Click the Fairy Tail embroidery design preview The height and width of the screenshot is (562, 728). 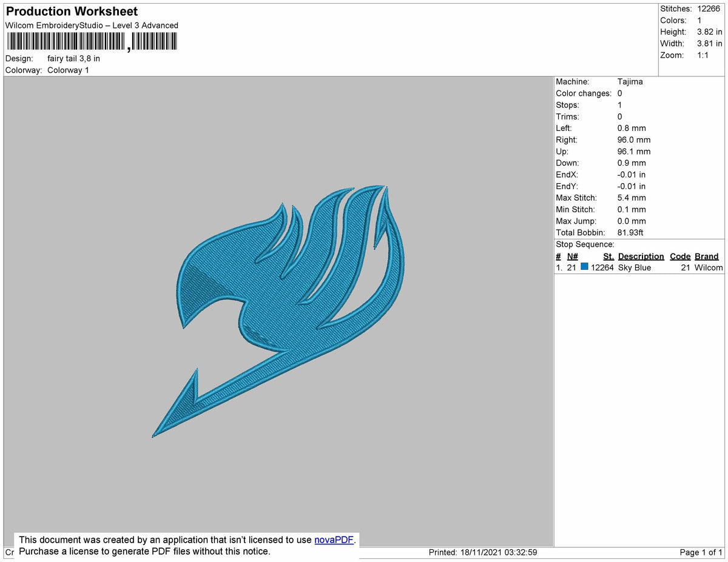[278, 312]
